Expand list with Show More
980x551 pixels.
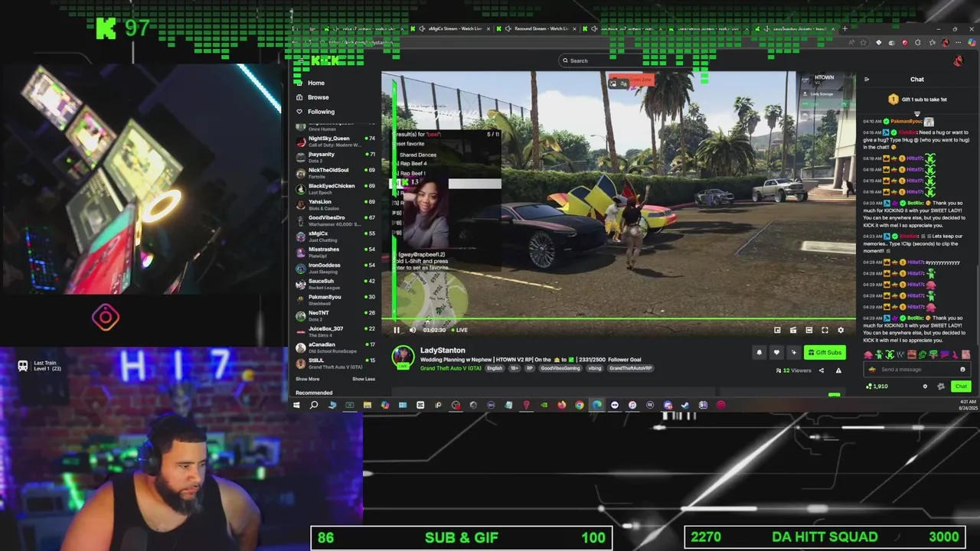point(308,379)
